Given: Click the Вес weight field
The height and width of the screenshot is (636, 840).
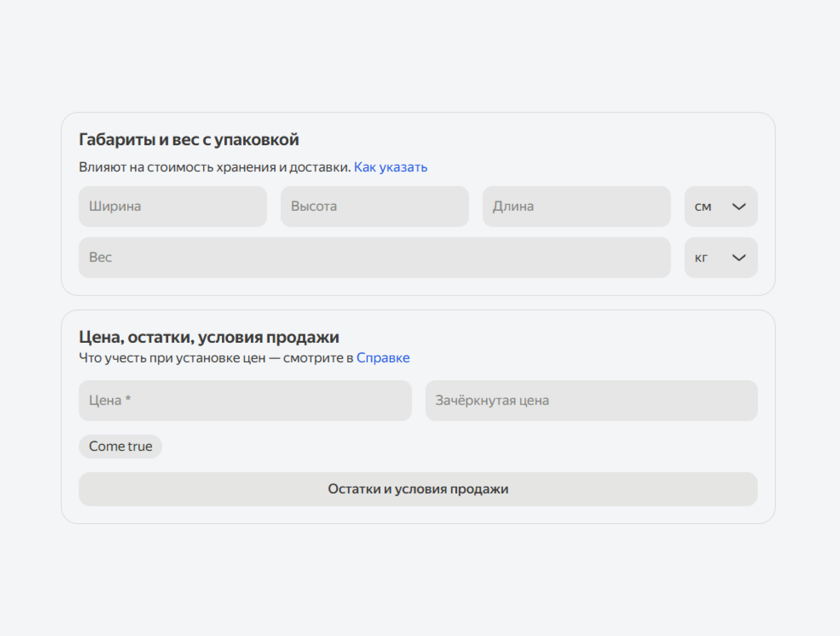Looking at the screenshot, I should click(374, 258).
